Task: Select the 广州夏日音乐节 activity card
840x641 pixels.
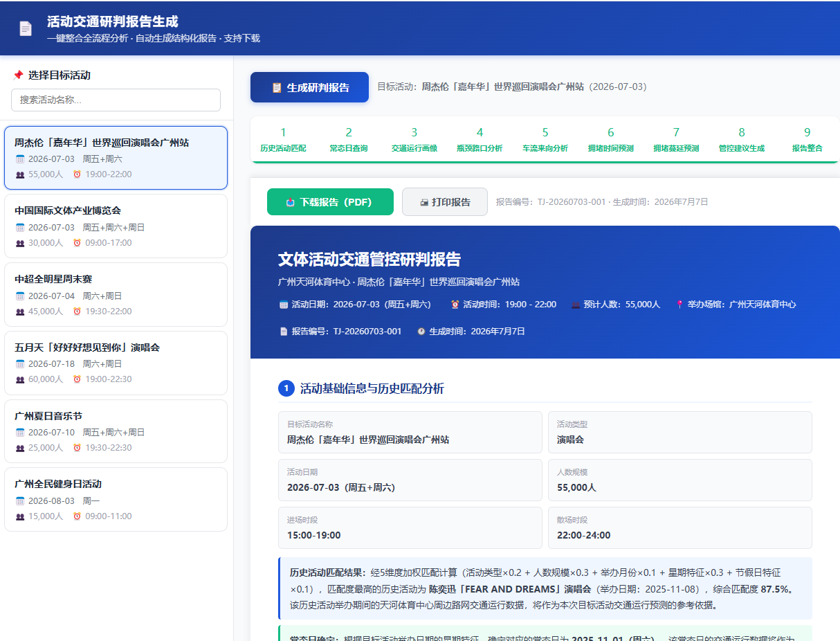Action: pyautogui.click(x=116, y=431)
